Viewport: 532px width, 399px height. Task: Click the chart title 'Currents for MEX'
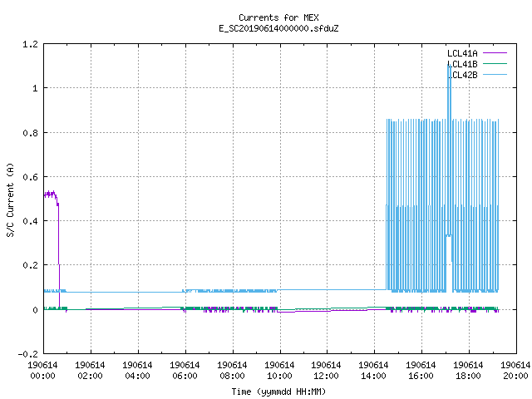coord(278,17)
